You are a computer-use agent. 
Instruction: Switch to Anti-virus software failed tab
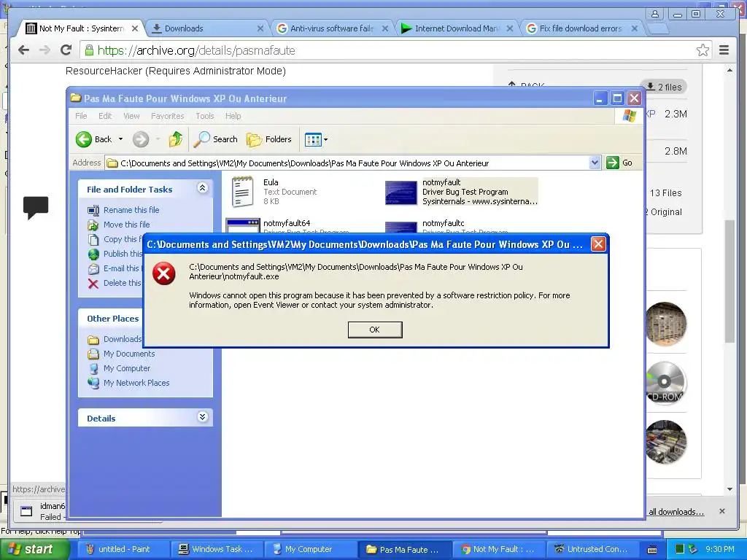point(333,28)
